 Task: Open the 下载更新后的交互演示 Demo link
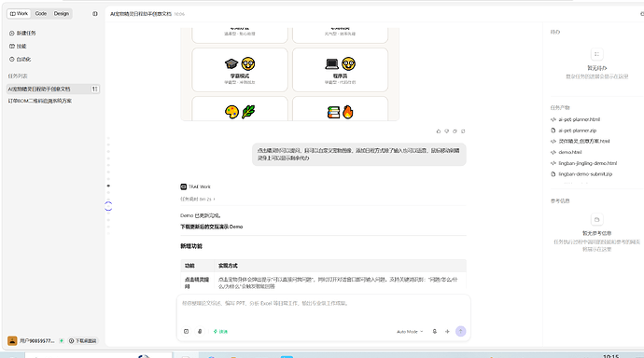pos(212,227)
